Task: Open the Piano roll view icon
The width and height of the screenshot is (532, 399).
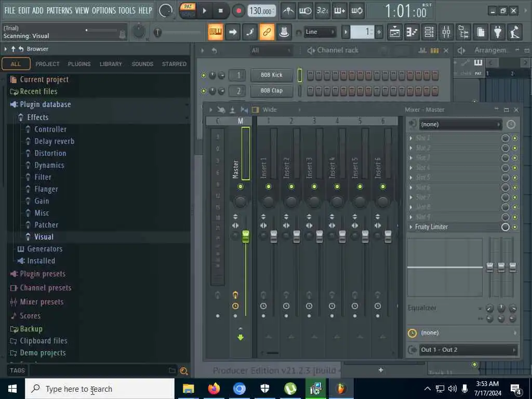Action: (x=412, y=32)
